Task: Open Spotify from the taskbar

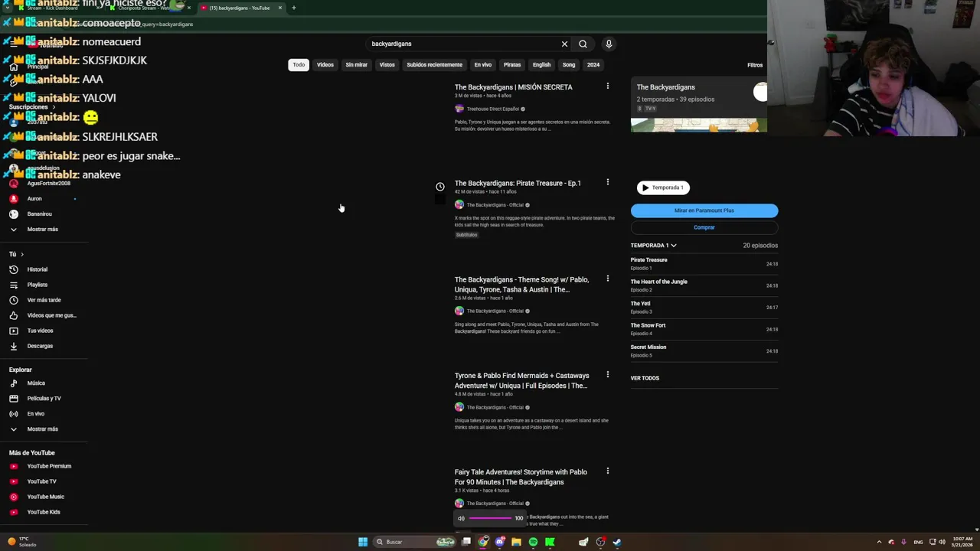Action: (533, 542)
